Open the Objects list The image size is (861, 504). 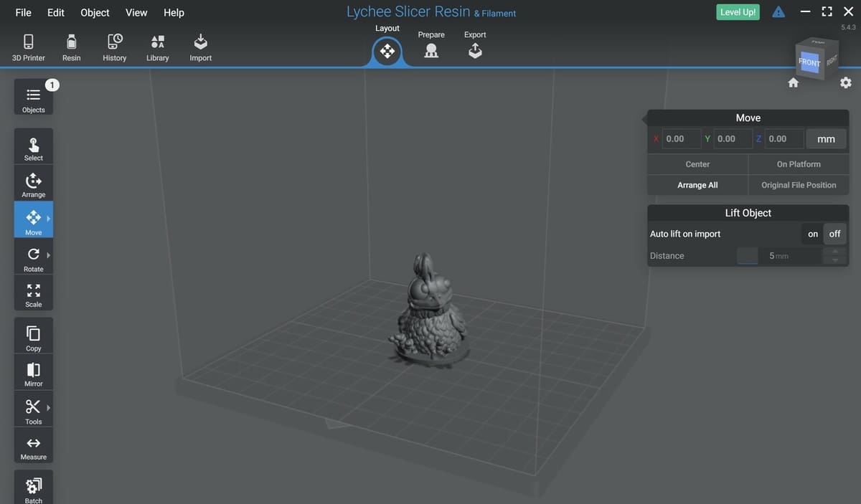pos(34,98)
